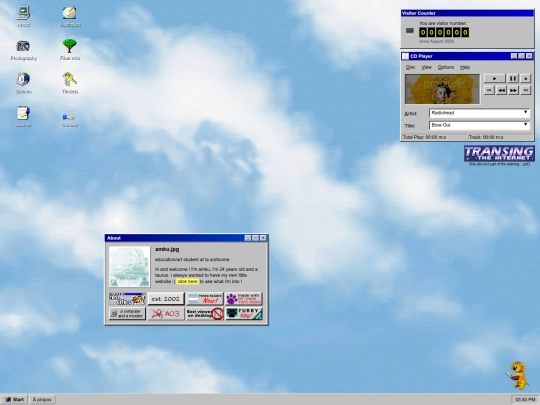Click the amku profile picture
The height and width of the screenshot is (405, 540).
(130, 267)
